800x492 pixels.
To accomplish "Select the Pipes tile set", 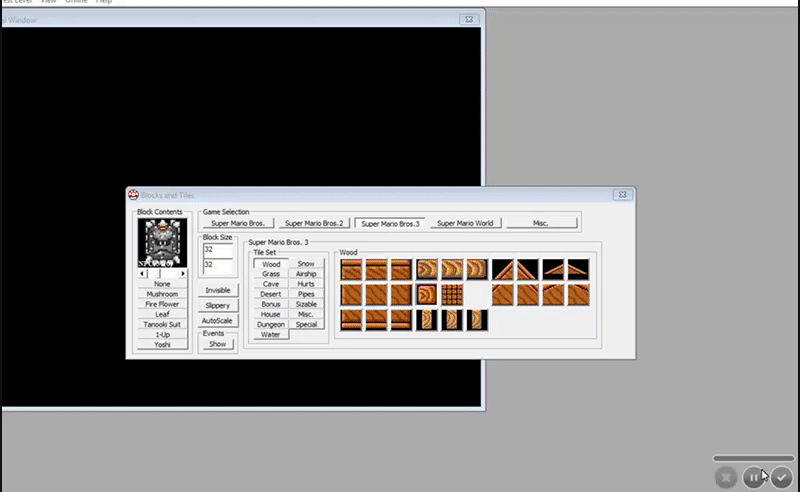I will [306, 294].
